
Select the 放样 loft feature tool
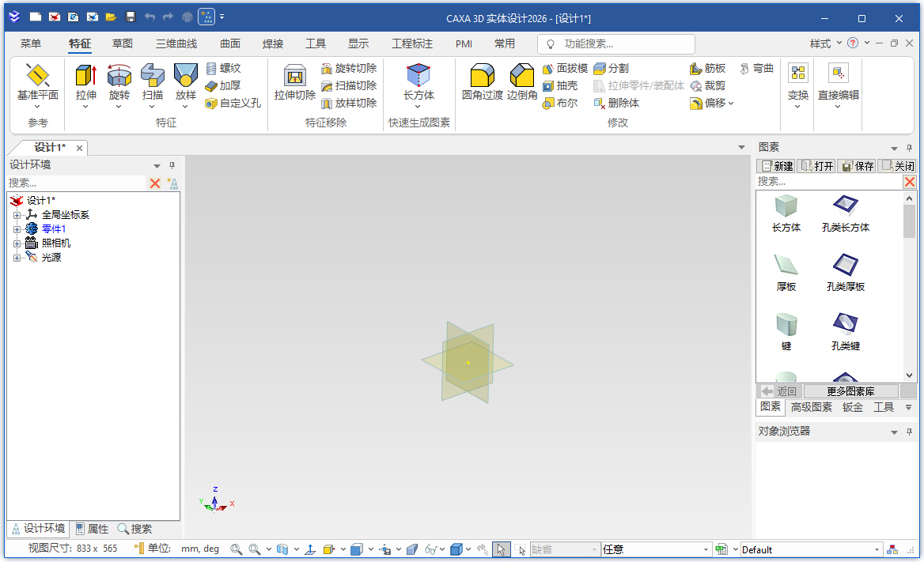tap(186, 86)
